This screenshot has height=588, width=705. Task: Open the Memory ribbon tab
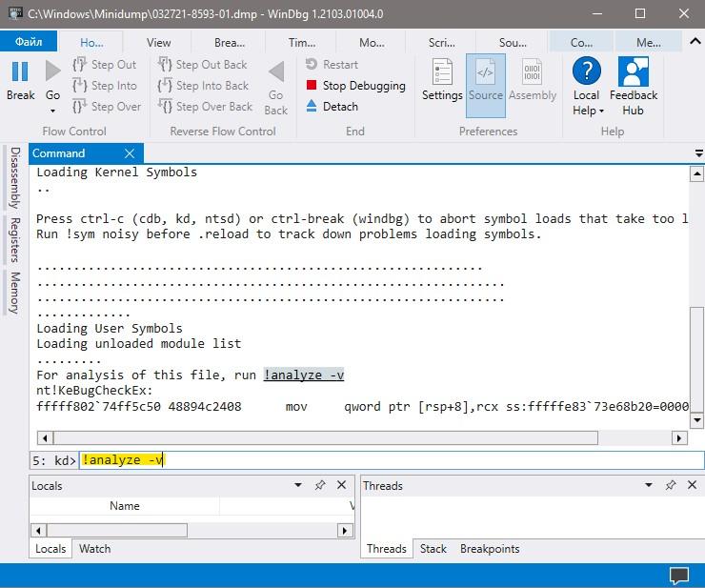click(x=649, y=43)
